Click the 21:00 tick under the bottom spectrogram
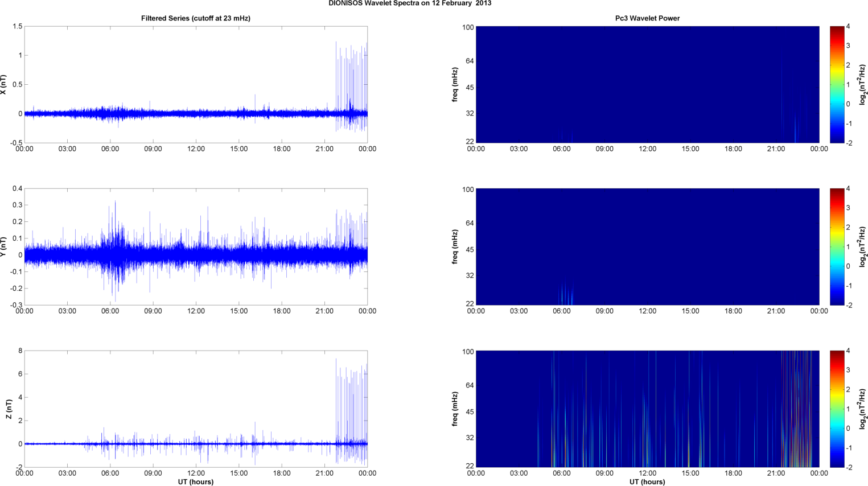This screenshot has height=486, width=868. point(776,473)
